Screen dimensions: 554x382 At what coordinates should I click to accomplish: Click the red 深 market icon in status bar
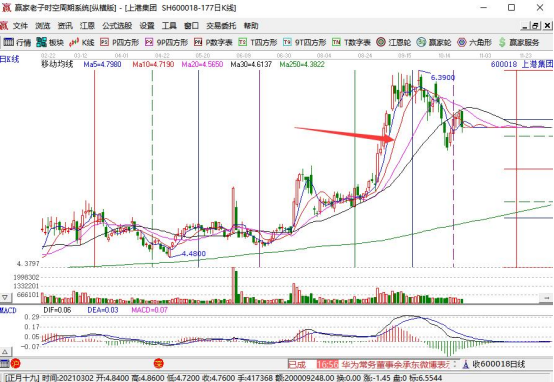[159, 363]
